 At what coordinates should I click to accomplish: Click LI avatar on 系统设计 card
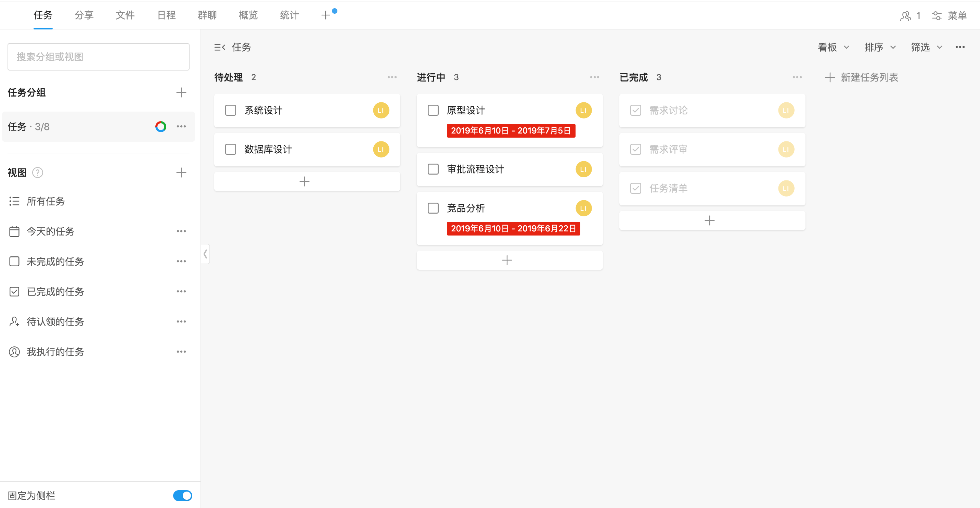coord(381,110)
